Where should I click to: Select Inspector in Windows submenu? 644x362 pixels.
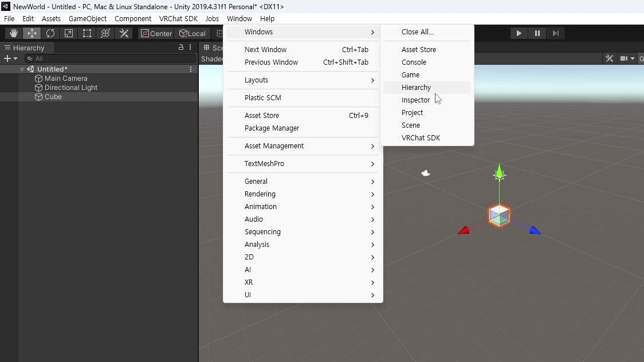(427, 100)
